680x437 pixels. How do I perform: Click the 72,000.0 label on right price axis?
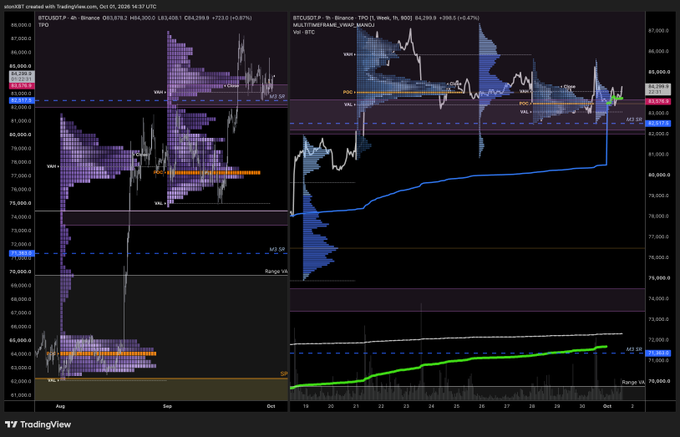pos(659,339)
